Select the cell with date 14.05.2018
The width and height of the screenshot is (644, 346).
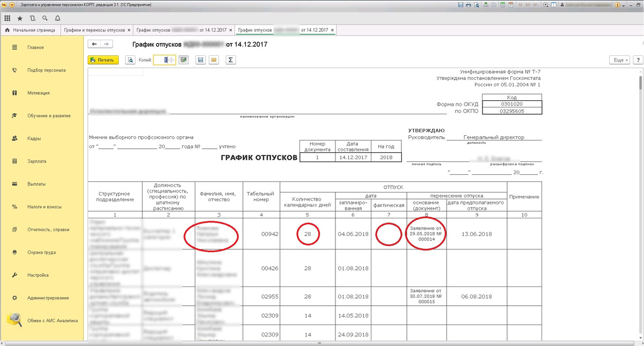[353, 315]
